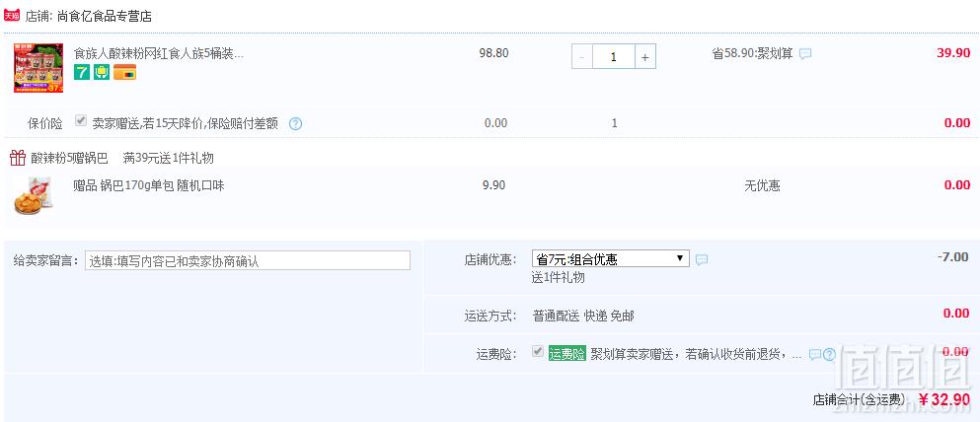
Task: Click the comment bubble icon in 运费险 row
Action: click(814, 355)
